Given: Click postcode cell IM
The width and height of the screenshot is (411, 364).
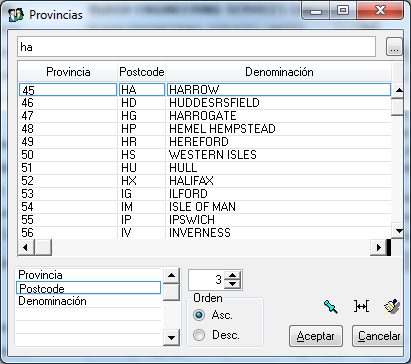Looking at the screenshot, I should (142, 207).
